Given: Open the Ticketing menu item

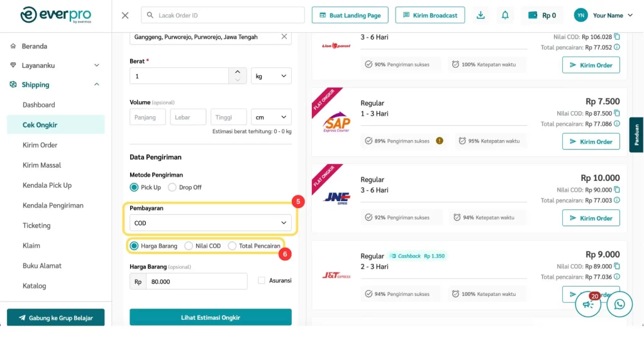Looking at the screenshot, I should (36, 226).
